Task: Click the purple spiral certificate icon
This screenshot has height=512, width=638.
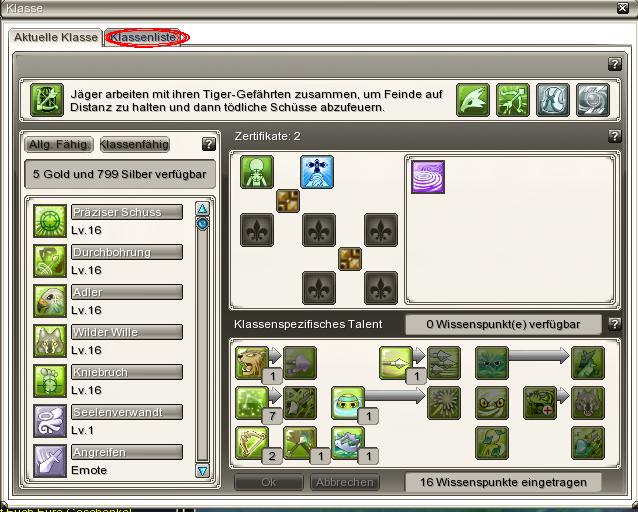Action: point(428,177)
